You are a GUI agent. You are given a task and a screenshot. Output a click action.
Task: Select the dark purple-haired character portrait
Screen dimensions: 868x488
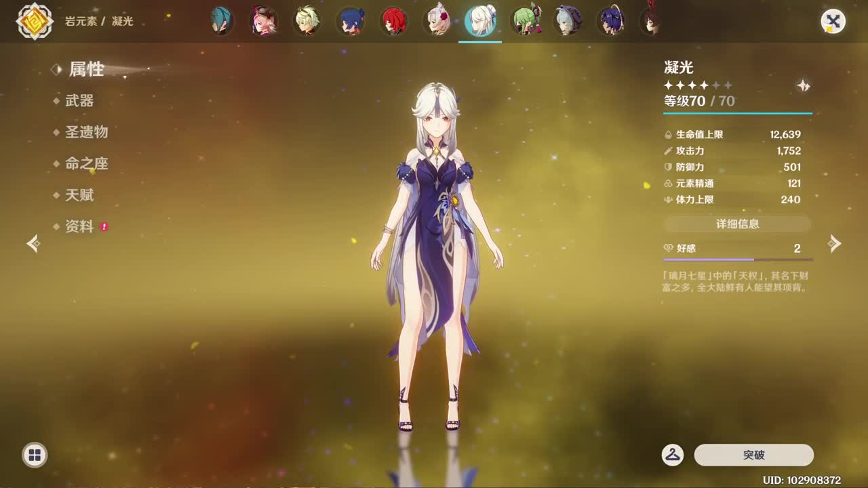coord(611,21)
